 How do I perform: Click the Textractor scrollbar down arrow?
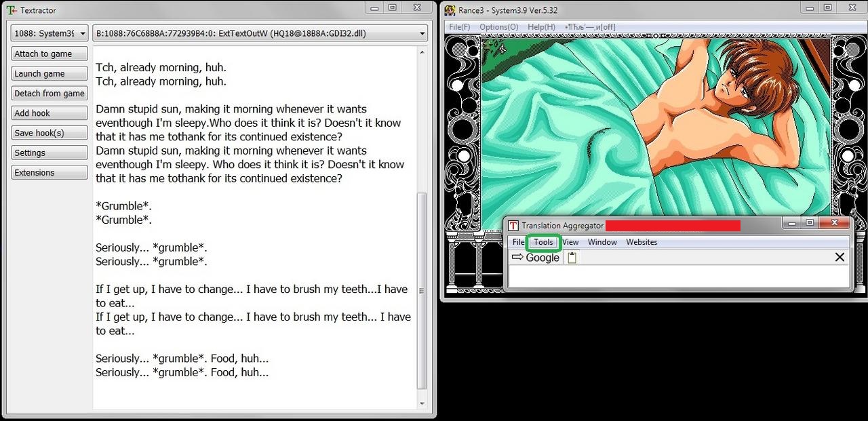pos(422,403)
